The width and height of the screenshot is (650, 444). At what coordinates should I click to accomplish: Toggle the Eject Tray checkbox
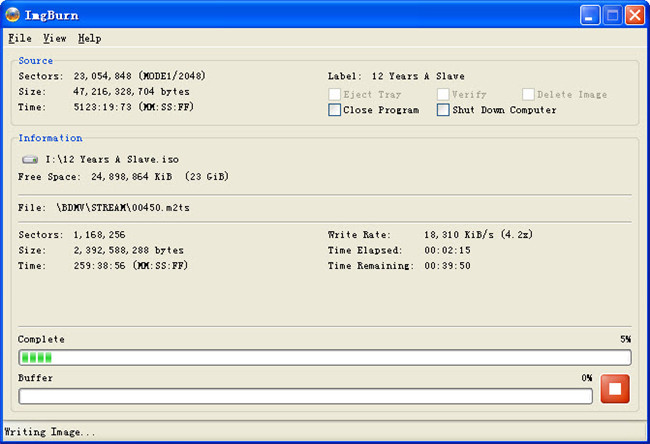coord(335,94)
